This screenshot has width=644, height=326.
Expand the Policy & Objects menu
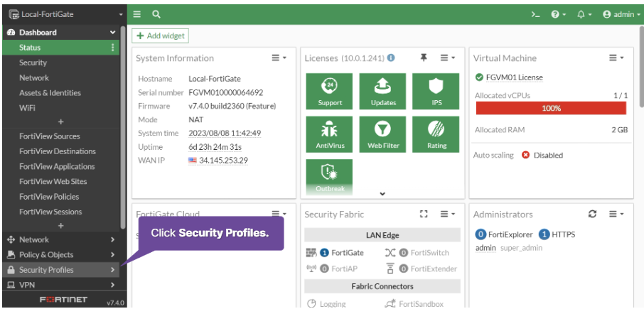[x=61, y=255]
